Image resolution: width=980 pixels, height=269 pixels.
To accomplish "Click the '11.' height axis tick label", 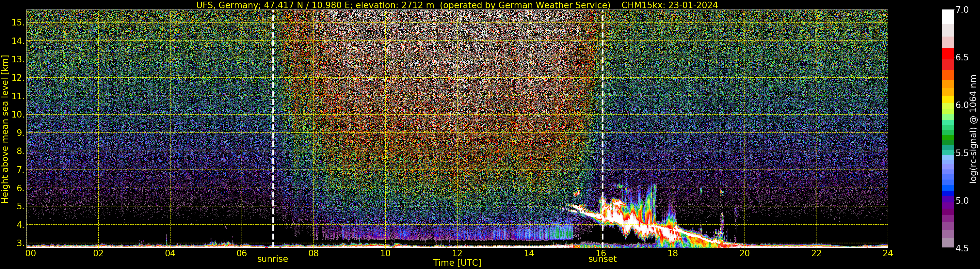I will click(x=18, y=96).
